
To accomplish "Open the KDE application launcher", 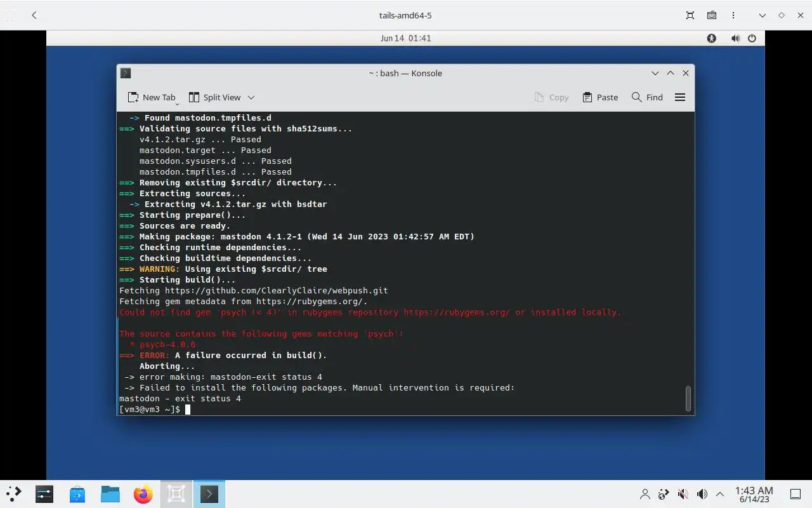I will (13, 494).
